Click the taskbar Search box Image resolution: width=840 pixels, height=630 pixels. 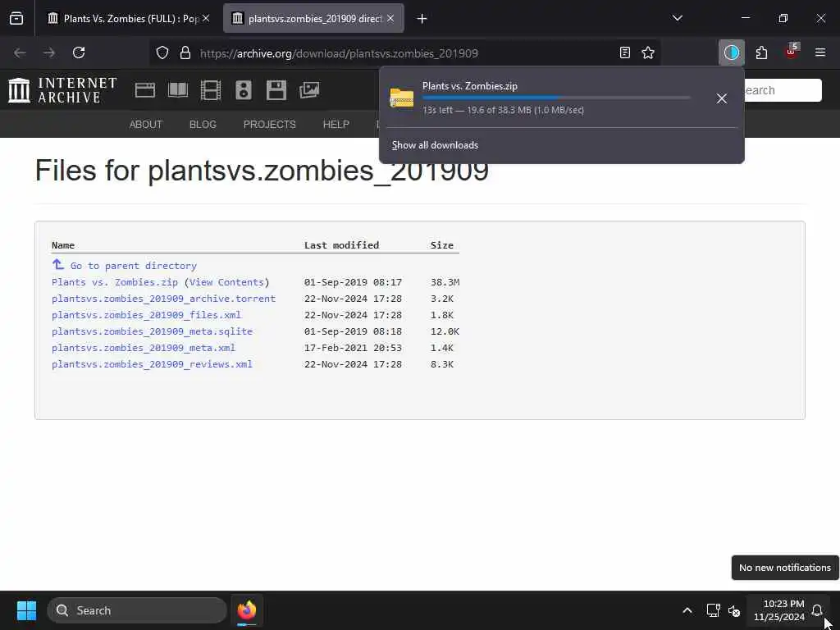pyautogui.click(x=137, y=610)
